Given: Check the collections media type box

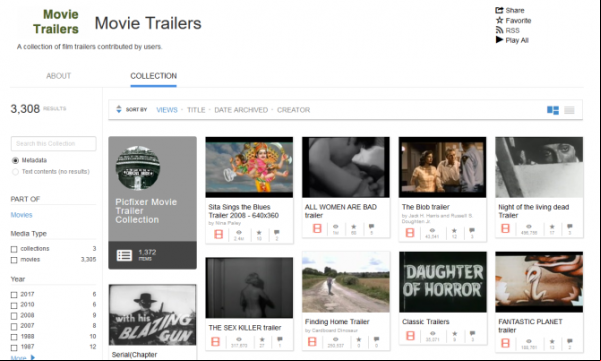Looking at the screenshot, I should point(14,249).
